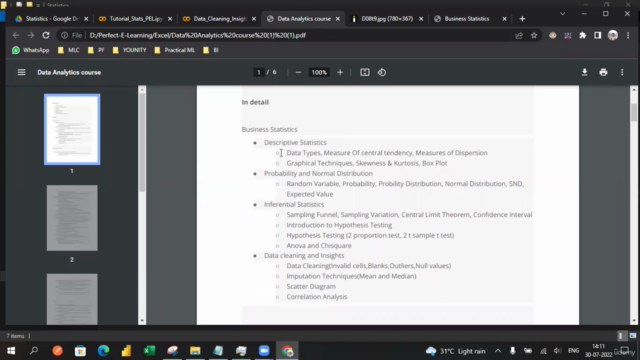The height and width of the screenshot is (360, 640).
Task: Open the Practical ML bookmark folder
Action: click(x=175, y=50)
